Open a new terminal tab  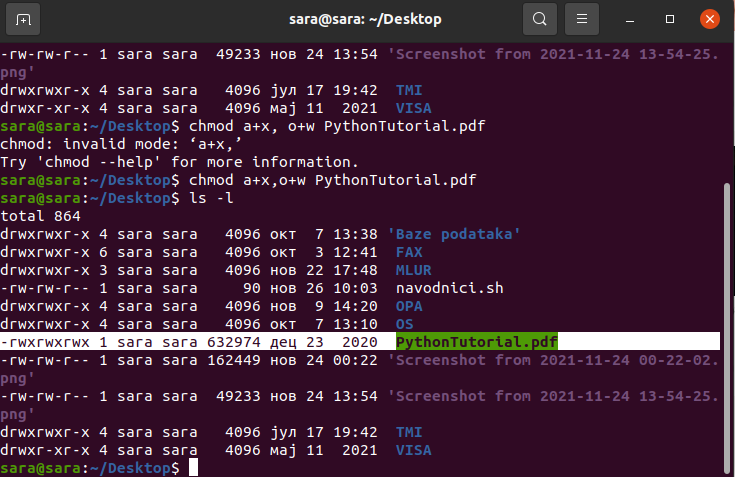click(x=23, y=19)
